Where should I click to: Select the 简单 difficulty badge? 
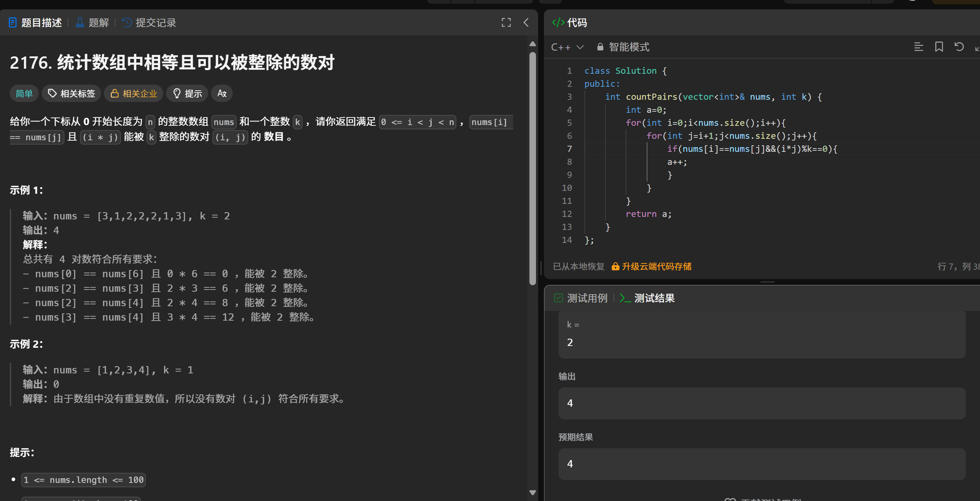pos(24,93)
